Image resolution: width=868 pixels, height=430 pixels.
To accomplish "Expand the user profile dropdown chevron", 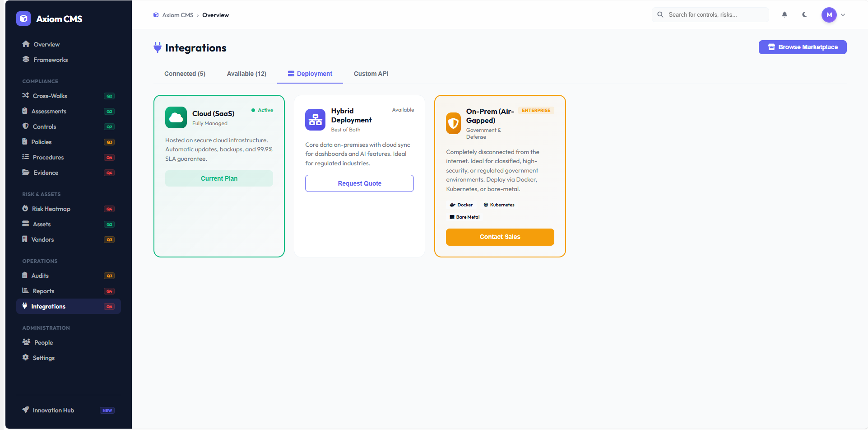I will click(x=843, y=15).
